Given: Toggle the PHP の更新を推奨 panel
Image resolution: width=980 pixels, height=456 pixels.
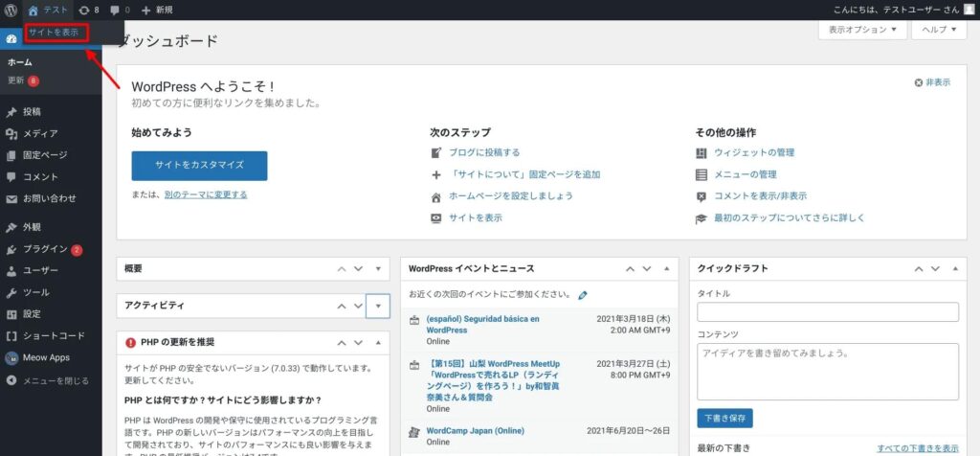Looking at the screenshot, I should click(x=378, y=342).
